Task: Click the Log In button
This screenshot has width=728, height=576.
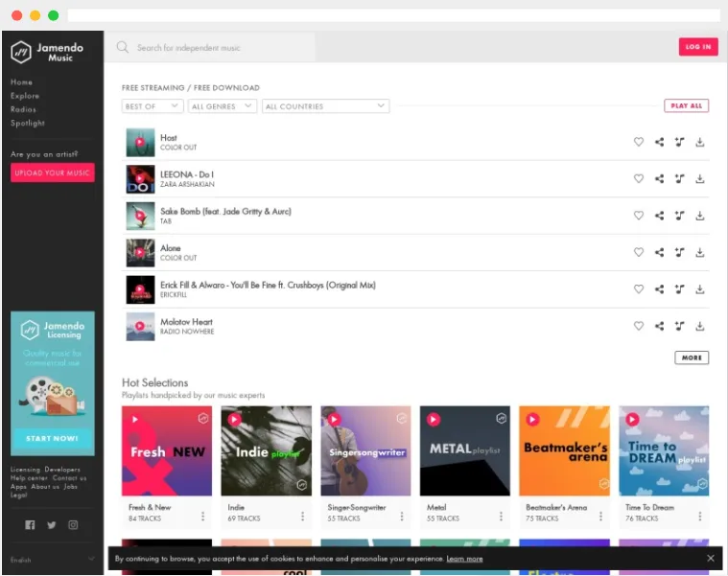Action: 698,47
